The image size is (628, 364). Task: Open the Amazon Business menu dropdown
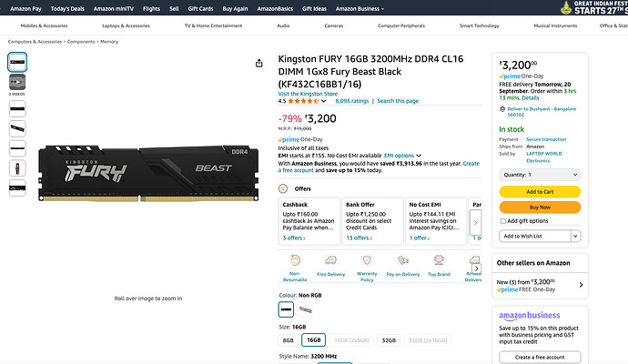(360, 8)
